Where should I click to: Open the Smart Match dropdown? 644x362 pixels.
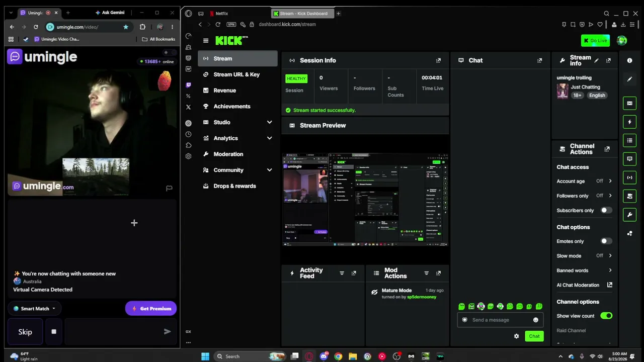(x=34, y=309)
